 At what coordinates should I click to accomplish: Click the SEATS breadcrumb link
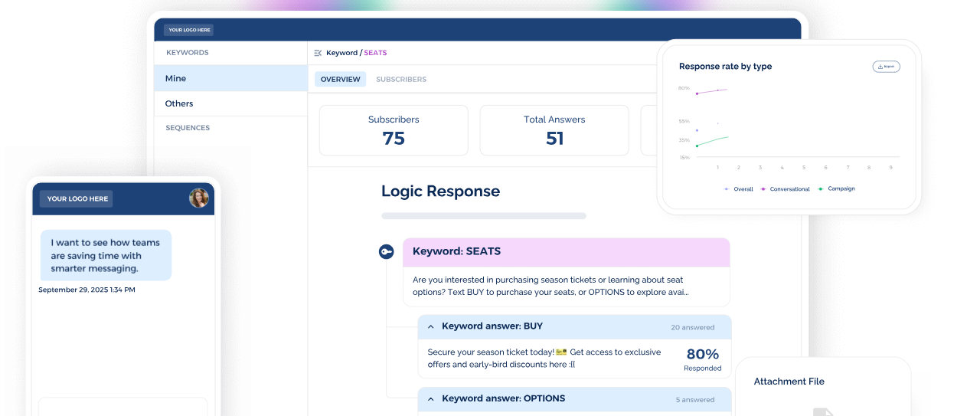pos(375,53)
